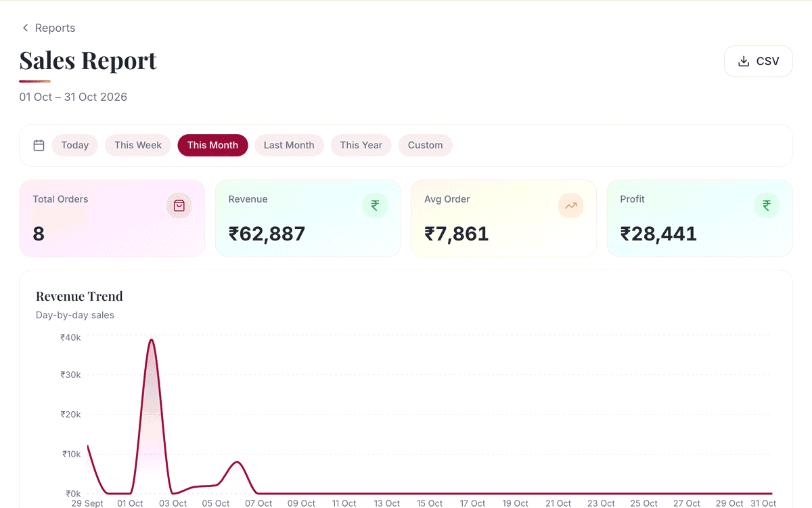This screenshot has height=508, width=812.
Task: Click the back chevron beside Reports
Action: pos(26,28)
